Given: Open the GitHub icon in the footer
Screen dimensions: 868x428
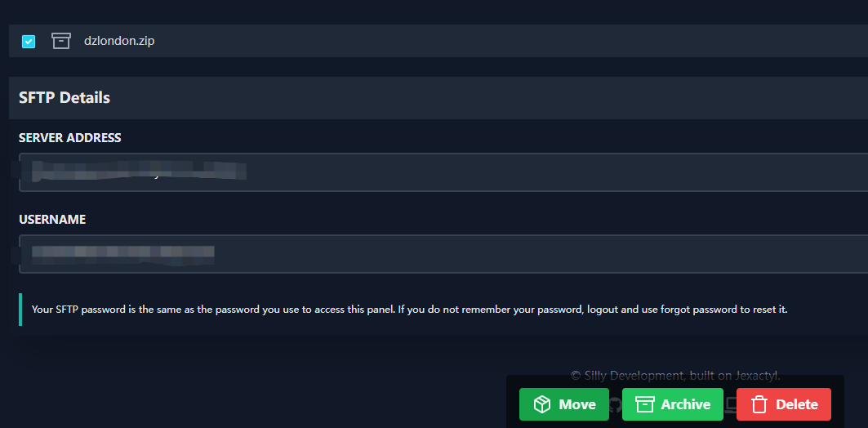Looking at the screenshot, I should point(614,405).
